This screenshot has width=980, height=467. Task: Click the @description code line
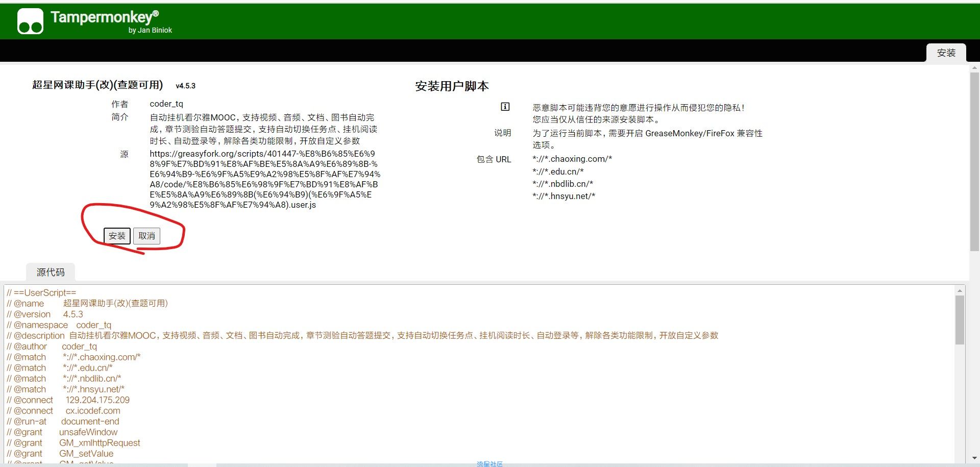point(362,335)
